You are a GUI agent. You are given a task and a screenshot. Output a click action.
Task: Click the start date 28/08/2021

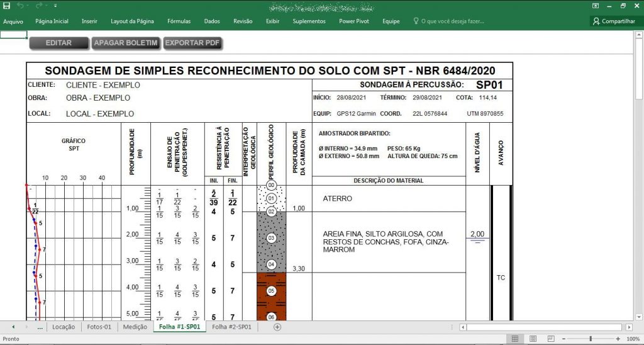click(351, 98)
